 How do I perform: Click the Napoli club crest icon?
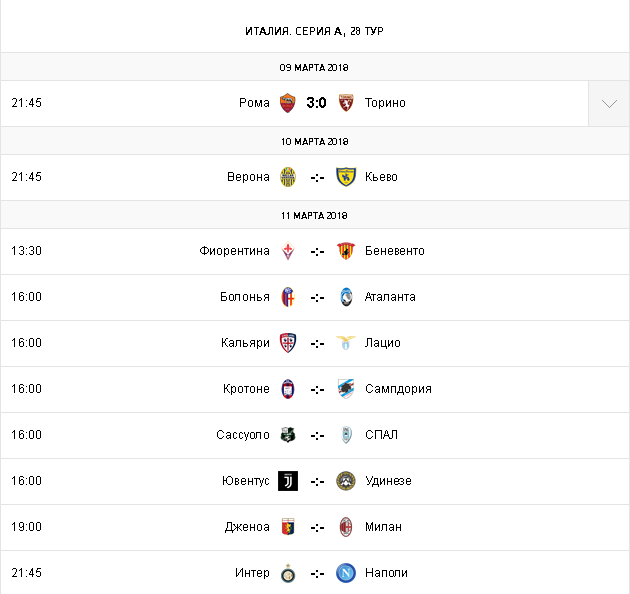(346, 573)
